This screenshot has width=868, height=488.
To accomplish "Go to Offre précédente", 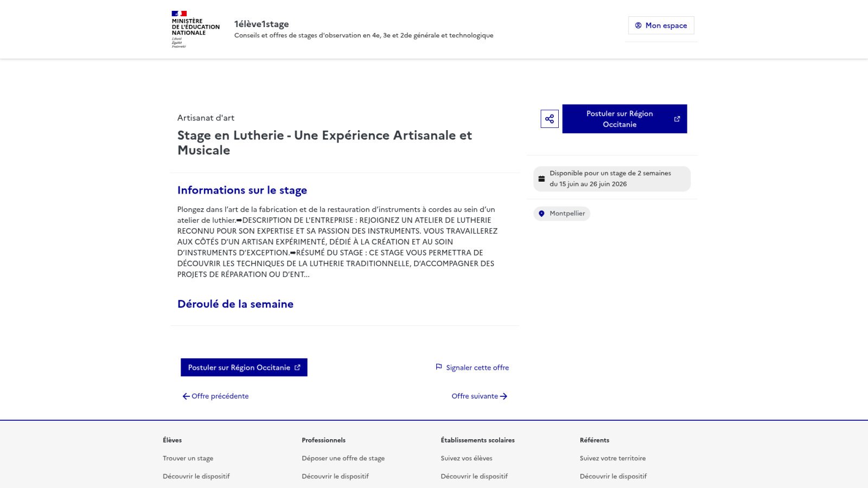I will (x=215, y=396).
